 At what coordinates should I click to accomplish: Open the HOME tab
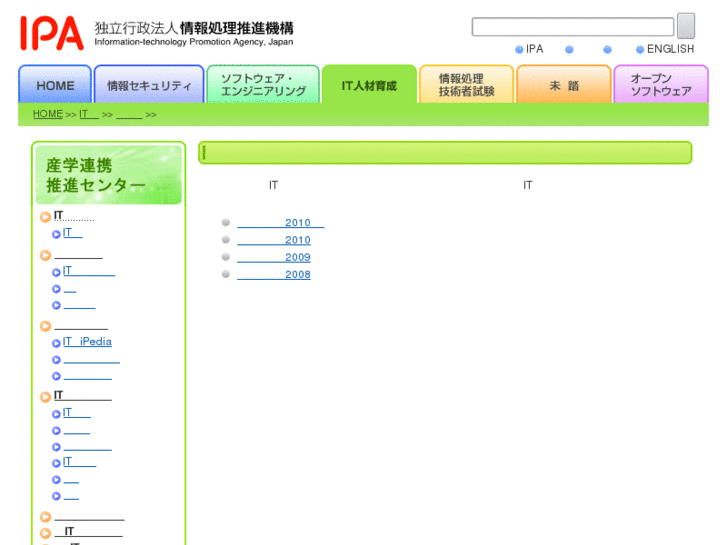tap(55, 84)
